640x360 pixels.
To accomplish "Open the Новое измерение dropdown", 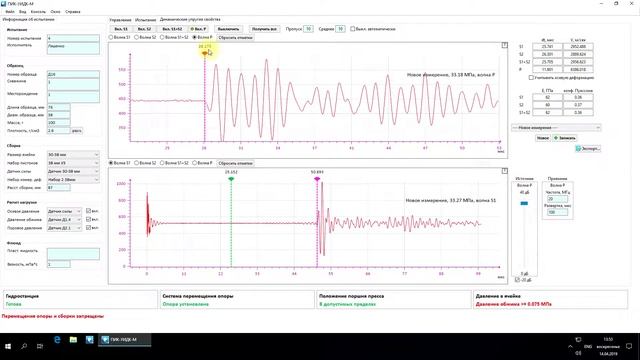I will click(x=556, y=128).
